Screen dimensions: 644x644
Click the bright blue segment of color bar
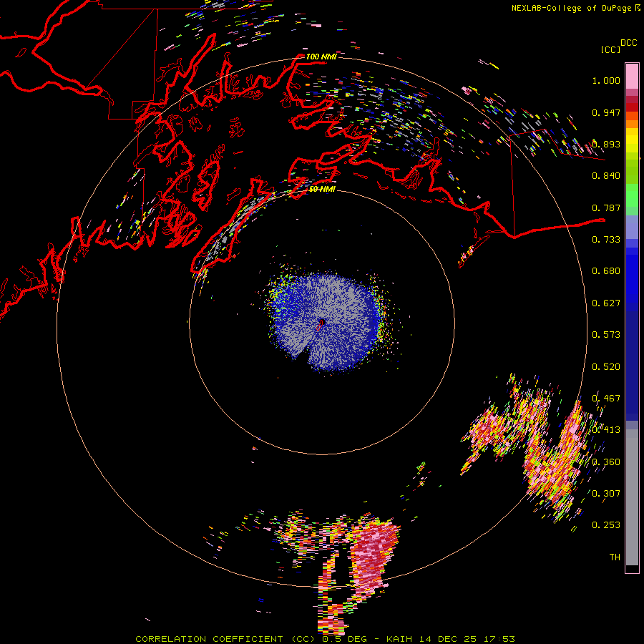point(632,279)
